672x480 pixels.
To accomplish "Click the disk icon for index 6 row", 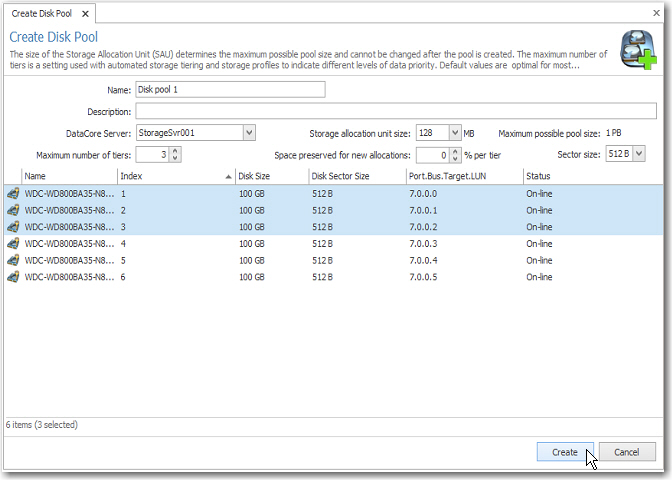I will 13,276.
